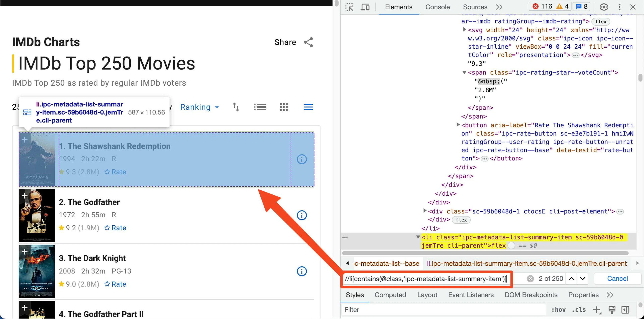Toggle :hov element state panel
The image size is (644, 319).
click(x=558, y=310)
